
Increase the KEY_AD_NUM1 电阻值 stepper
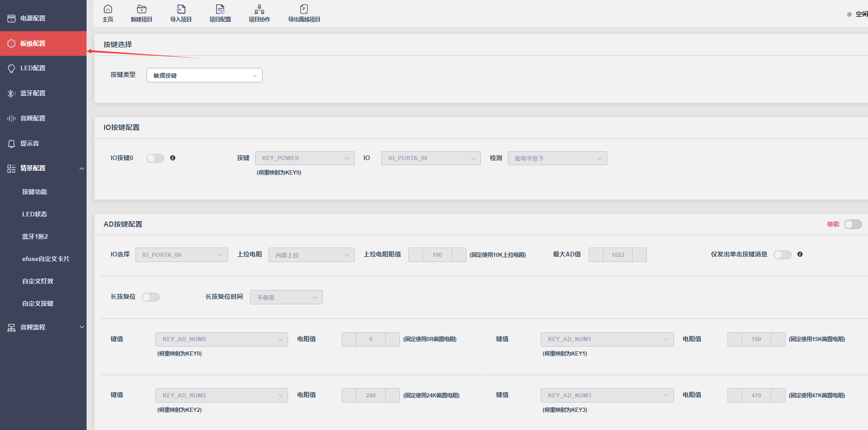tap(778, 339)
